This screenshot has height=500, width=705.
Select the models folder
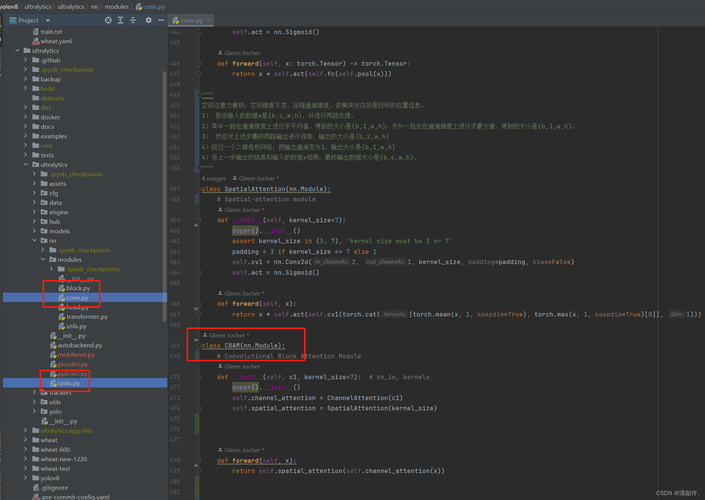click(x=59, y=231)
